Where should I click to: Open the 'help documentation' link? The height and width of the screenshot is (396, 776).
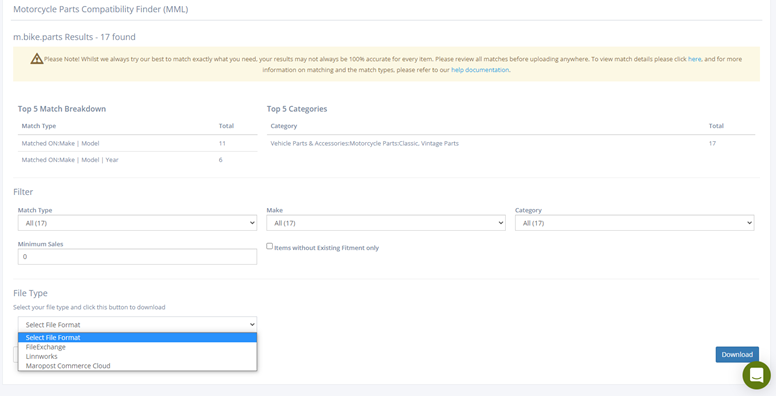(x=480, y=70)
